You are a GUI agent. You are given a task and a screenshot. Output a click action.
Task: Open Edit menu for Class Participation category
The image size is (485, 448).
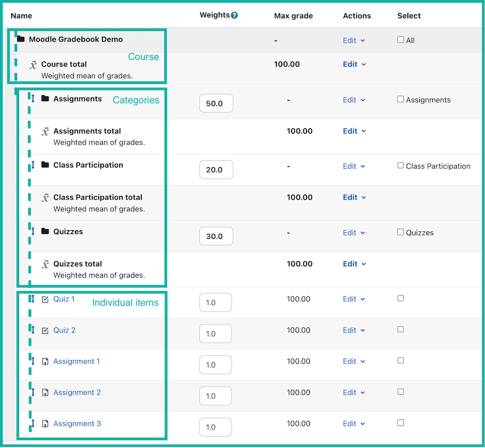click(x=354, y=167)
